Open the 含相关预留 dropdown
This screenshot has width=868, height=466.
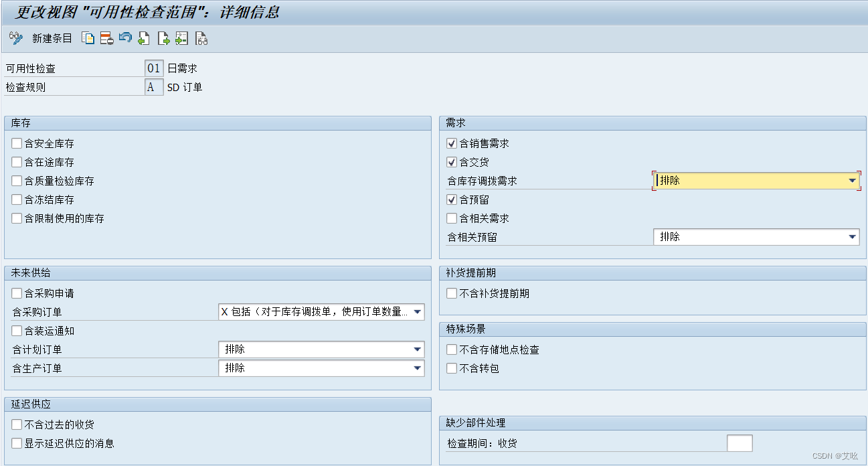pyautogui.click(x=852, y=236)
